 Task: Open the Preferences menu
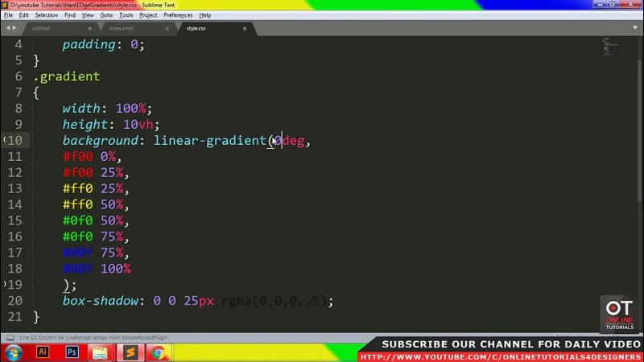tap(178, 15)
